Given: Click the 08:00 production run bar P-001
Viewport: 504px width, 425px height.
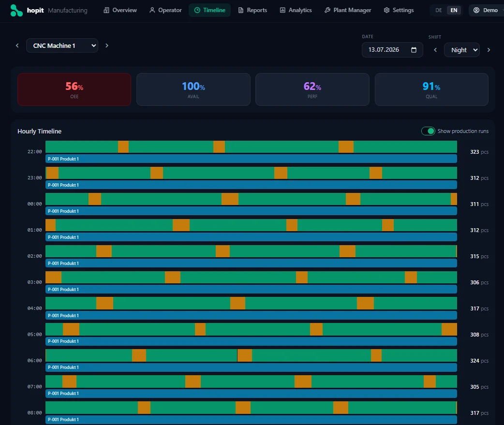Looking at the screenshot, I should coord(251,419).
